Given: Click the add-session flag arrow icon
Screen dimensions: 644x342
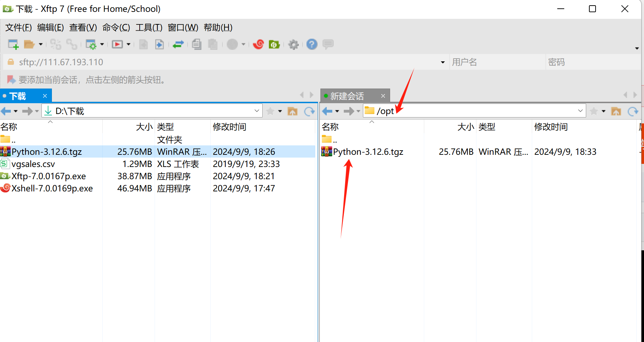Looking at the screenshot, I should point(11,80).
